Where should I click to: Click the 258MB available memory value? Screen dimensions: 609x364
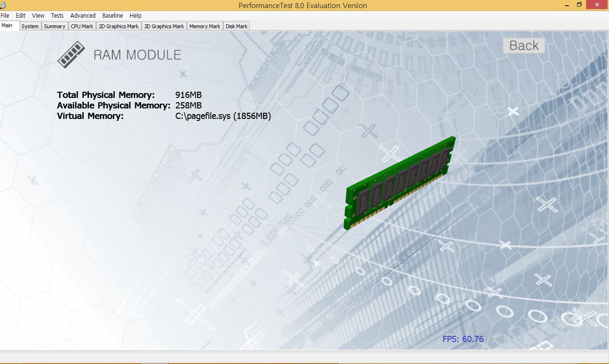(x=189, y=105)
